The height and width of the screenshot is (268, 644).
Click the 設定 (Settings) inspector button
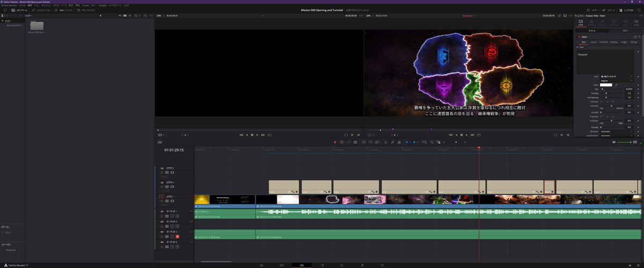click(x=625, y=31)
